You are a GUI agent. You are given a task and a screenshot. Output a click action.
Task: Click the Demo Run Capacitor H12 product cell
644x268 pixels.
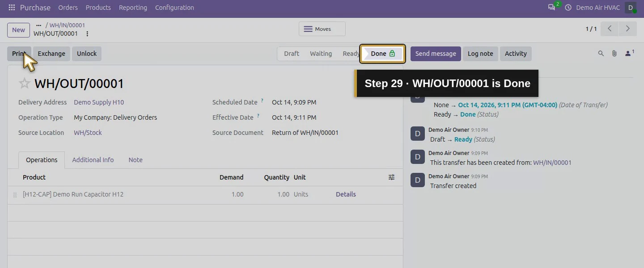73,194
